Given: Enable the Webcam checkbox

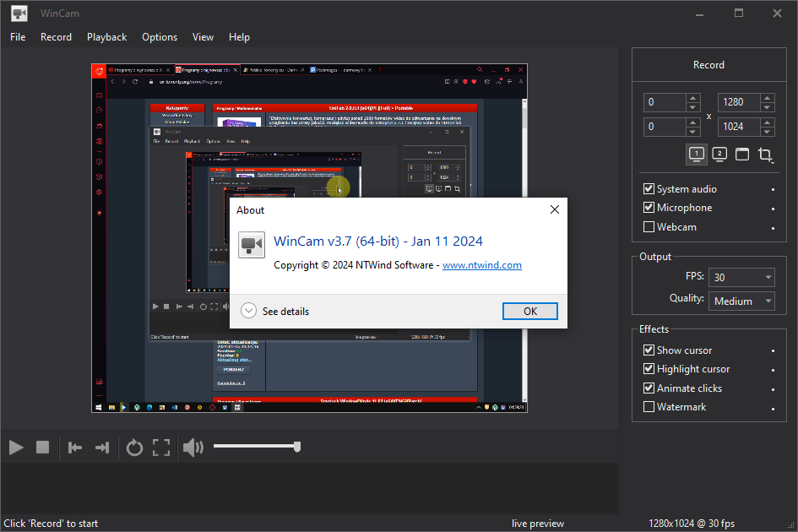Looking at the screenshot, I should 649,227.
